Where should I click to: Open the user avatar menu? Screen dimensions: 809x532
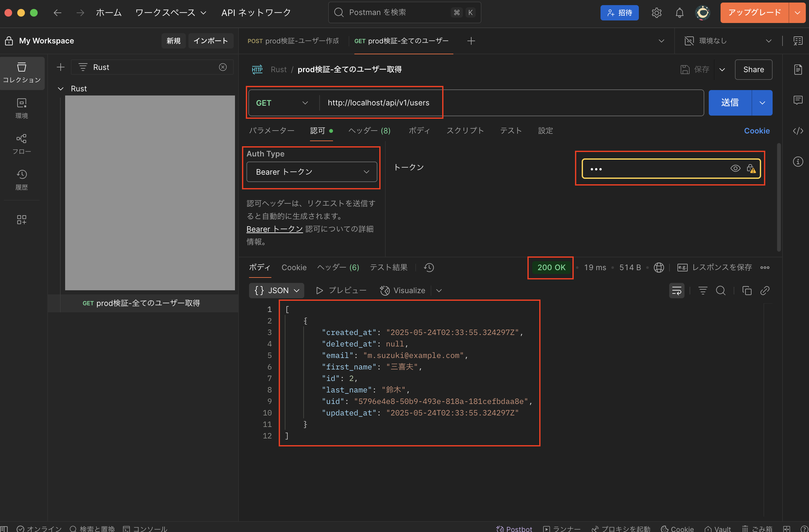[x=703, y=12]
